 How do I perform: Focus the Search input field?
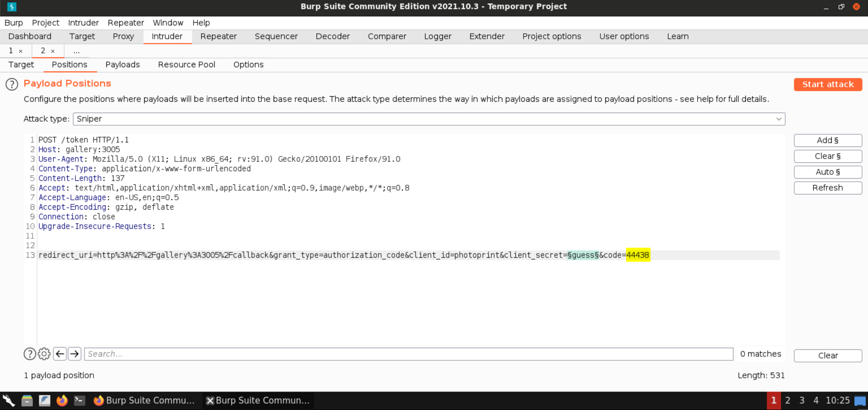[408, 354]
